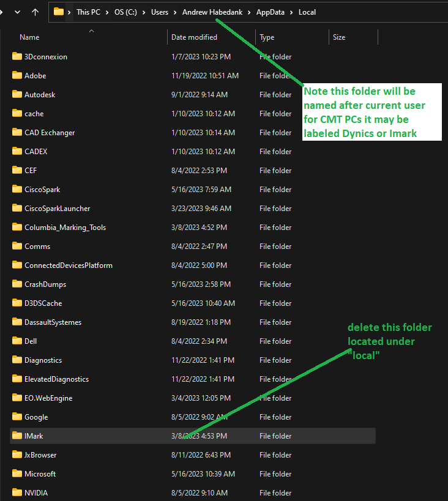Select the NVIDIA folder name
The image size is (448, 501).
36,492
